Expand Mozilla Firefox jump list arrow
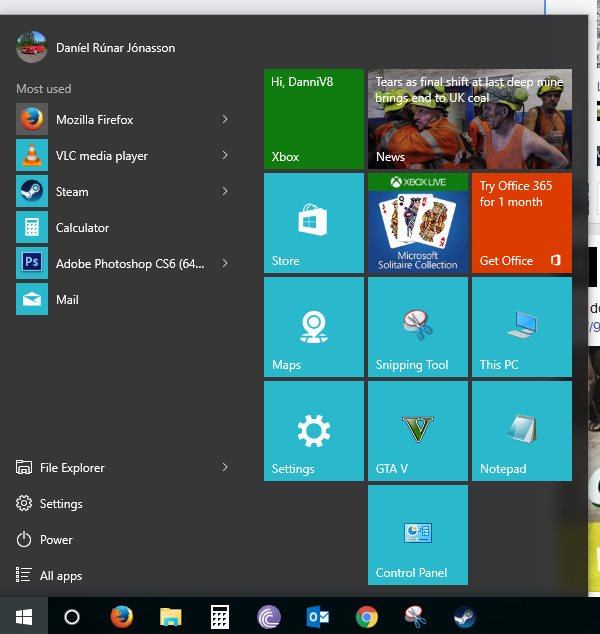This screenshot has width=600, height=634. coord(225,120)
